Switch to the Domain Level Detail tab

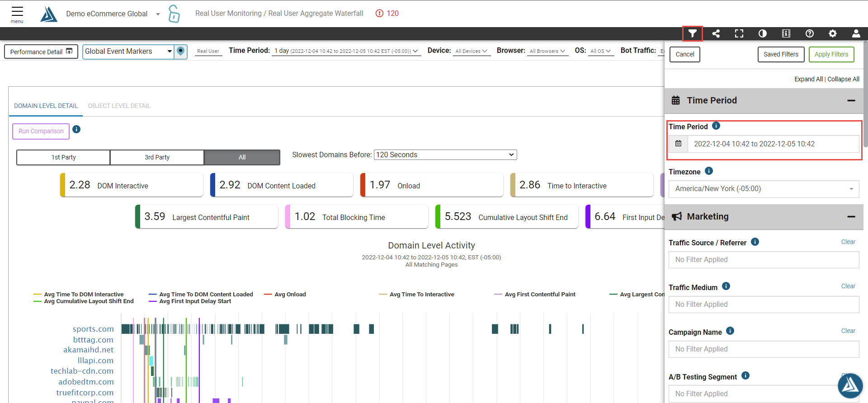pyautogui.click(x=46, y=106)
